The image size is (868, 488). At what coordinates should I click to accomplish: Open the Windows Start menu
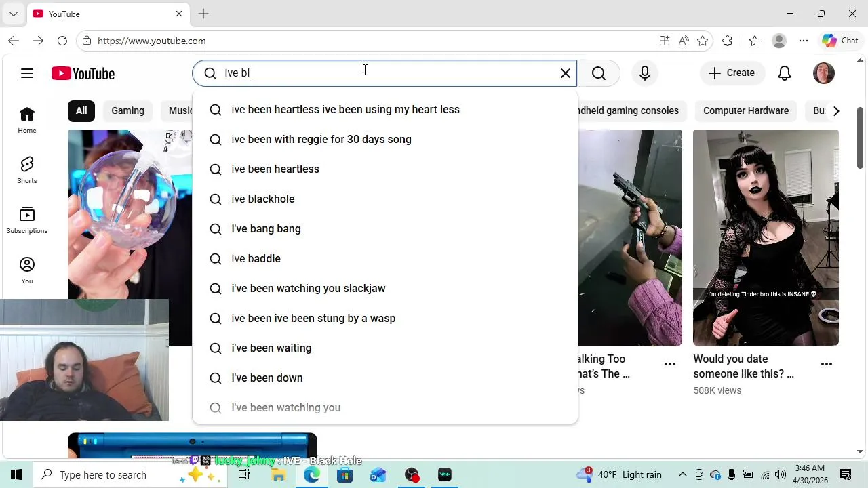[16, 474]
